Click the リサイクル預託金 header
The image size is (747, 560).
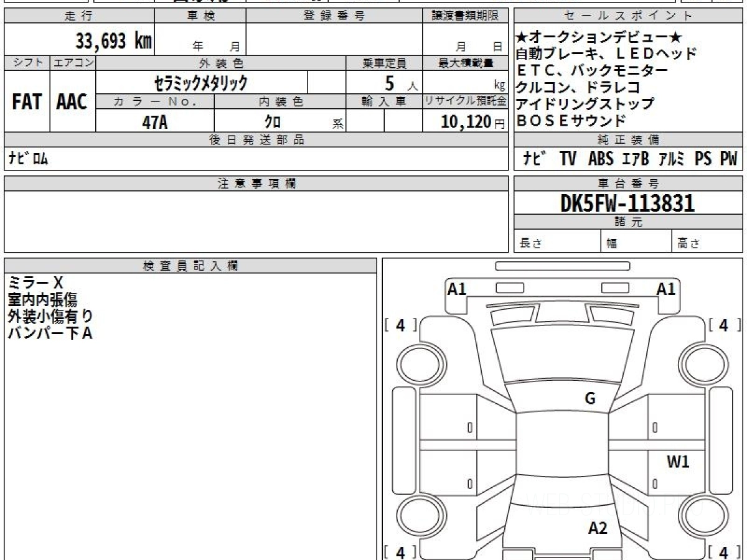coord(465,102)
